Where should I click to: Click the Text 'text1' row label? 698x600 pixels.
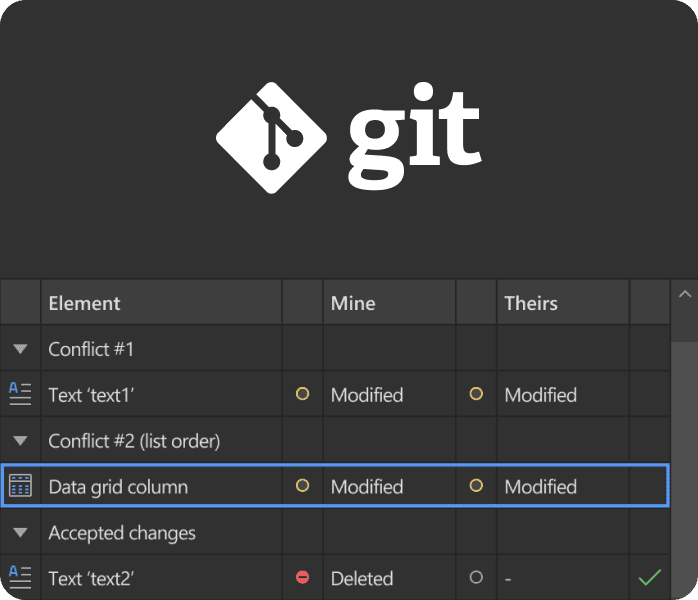[92, 395]
